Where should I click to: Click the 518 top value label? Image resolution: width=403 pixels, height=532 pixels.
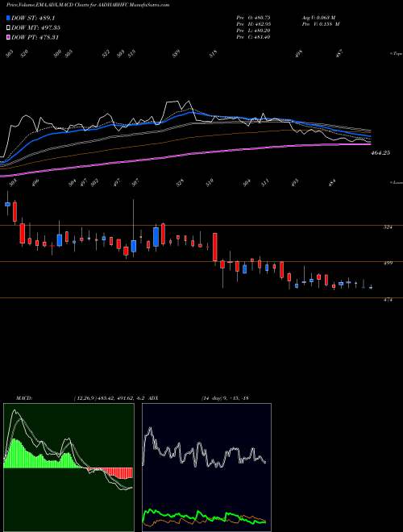point(213,54)
